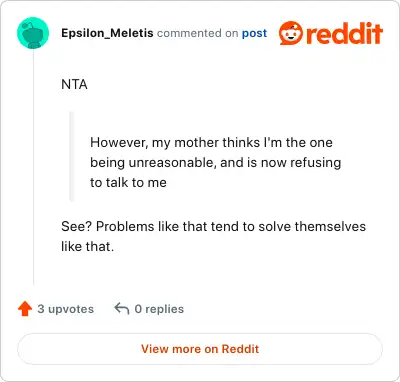Click the 'View more on Reddit' button
The image size is (400, 382).
200,349
